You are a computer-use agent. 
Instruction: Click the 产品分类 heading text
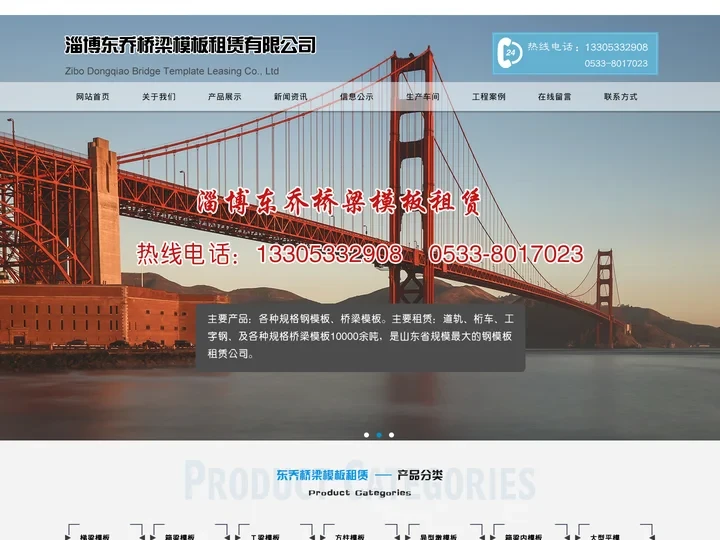420,475
